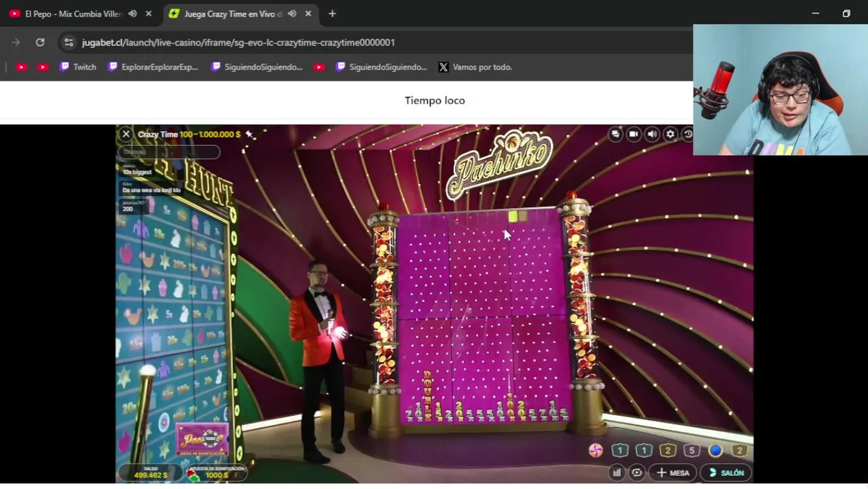Open site information icon in address bar
868x489 pixels.
[x=69, y=42]
